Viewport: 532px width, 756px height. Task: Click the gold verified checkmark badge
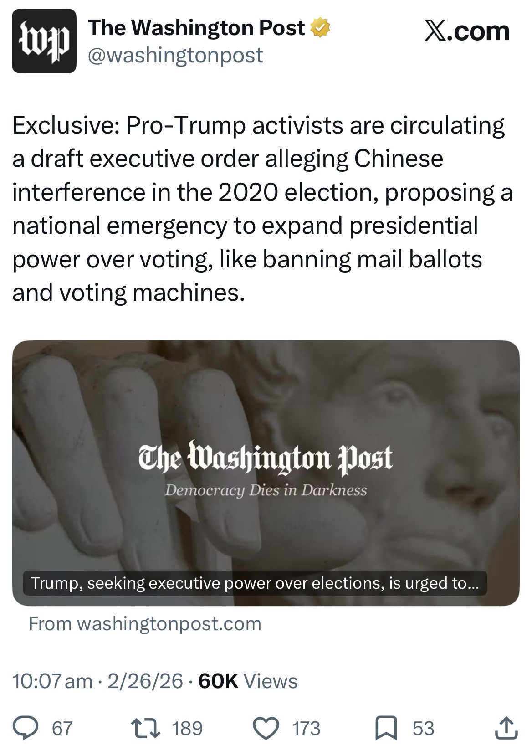point(320,29)
